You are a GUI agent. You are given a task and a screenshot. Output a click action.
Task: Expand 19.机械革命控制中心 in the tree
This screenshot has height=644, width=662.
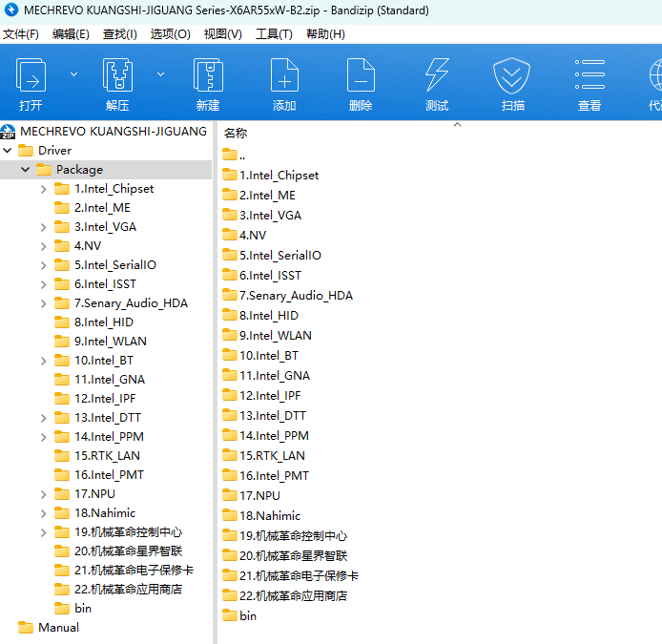[x=44, y=533]
